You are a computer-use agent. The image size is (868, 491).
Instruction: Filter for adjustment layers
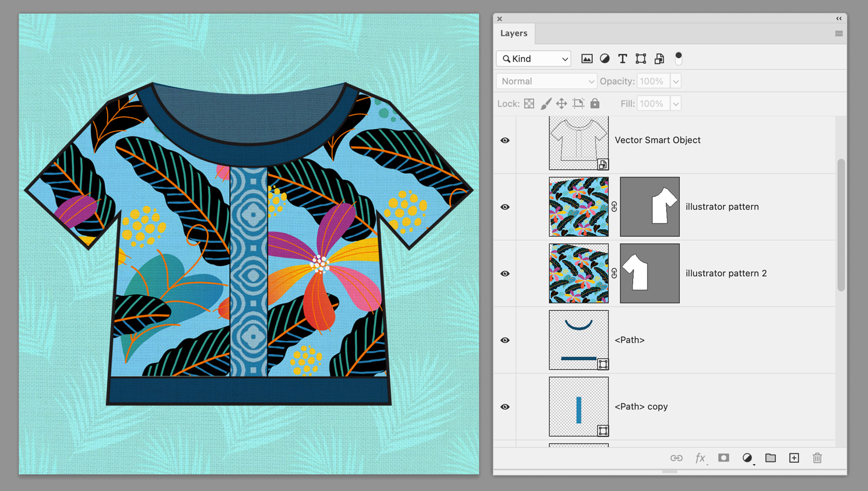coord(605,58)
